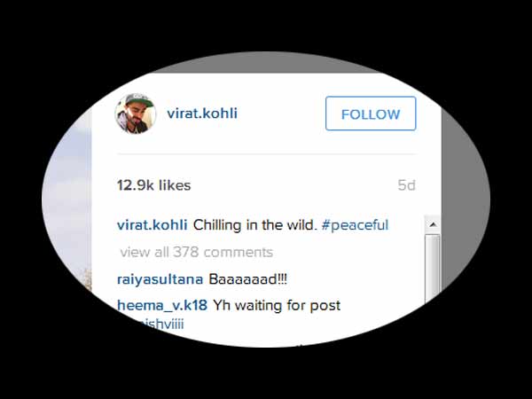
Task: Click the Baaaaaad!!! comment text
Action: pos(247,279)
